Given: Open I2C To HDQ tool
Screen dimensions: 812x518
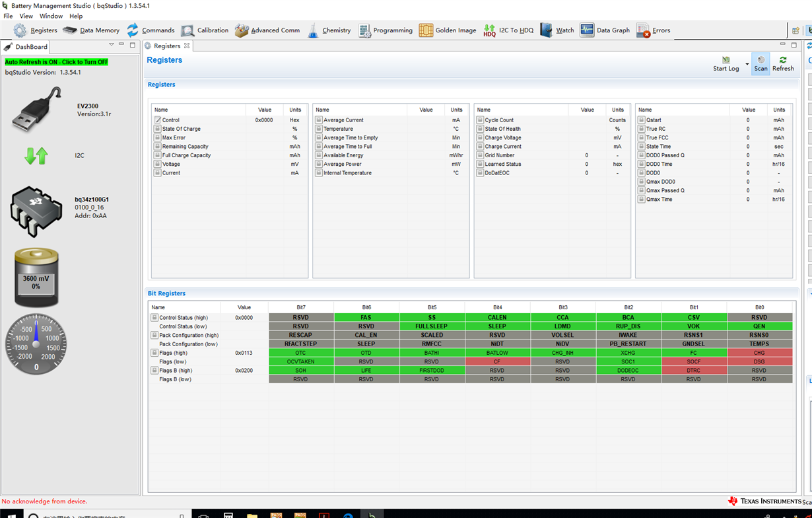Looking at the screenshot, I should [x=508, y=30].
